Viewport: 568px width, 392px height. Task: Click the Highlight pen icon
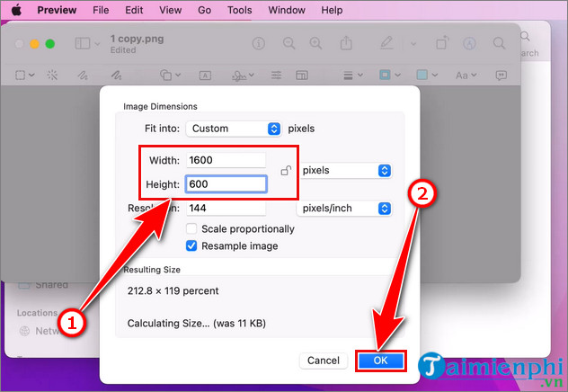[x=386, y=43]
